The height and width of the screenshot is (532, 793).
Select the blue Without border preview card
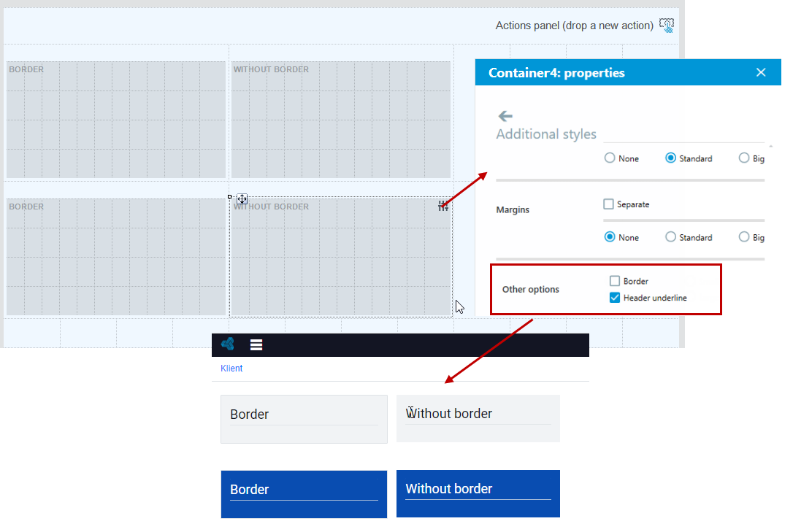coord(478,493)
